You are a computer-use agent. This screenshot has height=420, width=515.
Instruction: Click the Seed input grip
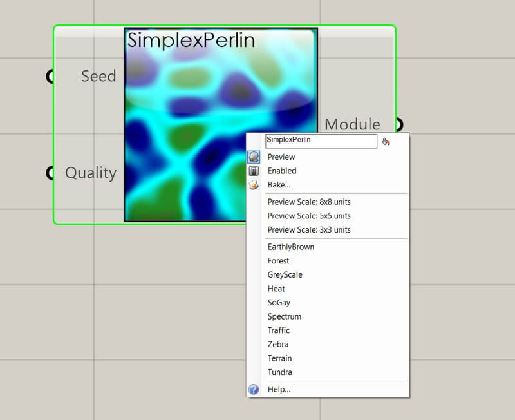[51, 77]
